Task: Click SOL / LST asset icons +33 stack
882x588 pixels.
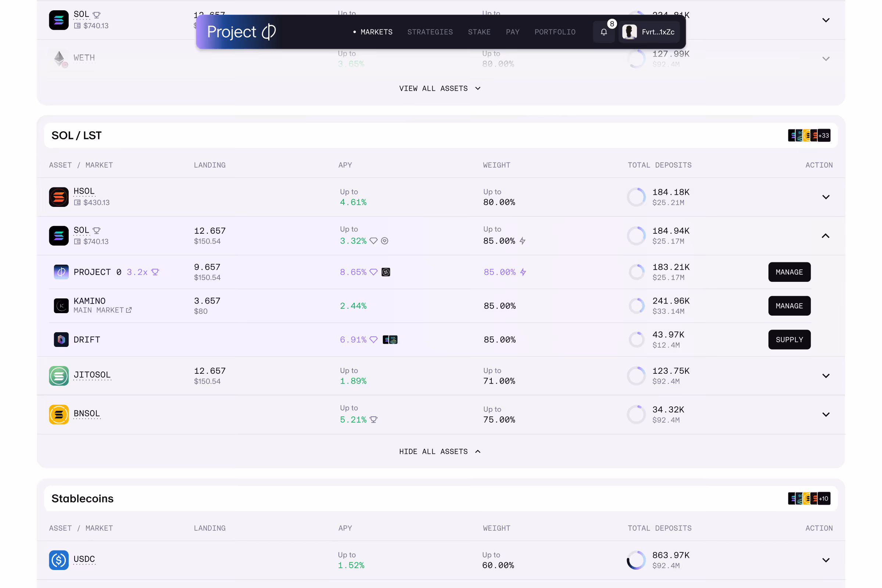Action: [809, 135]
